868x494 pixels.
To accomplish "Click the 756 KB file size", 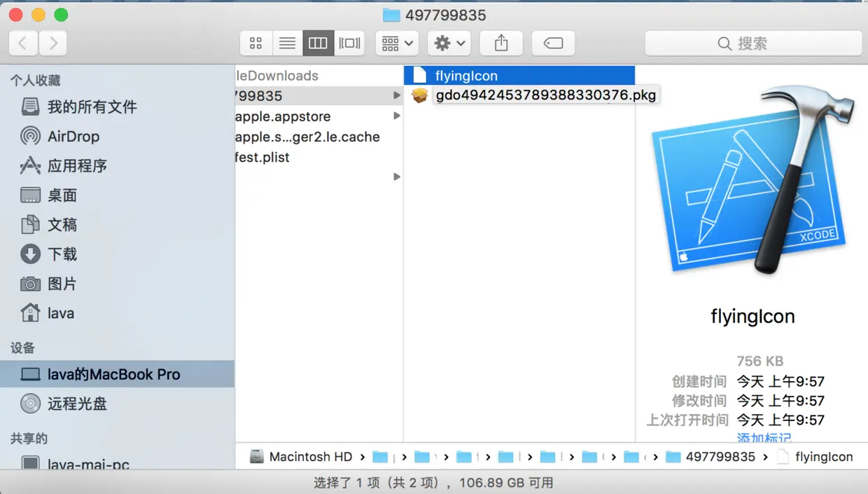I will [759, 361].
